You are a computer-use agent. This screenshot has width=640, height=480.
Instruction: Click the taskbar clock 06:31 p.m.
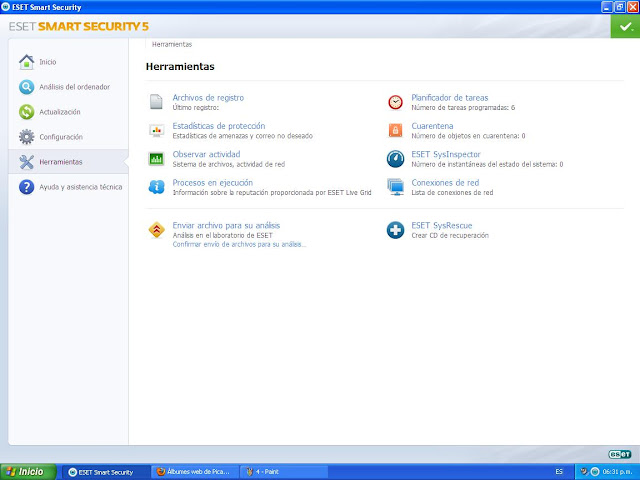click(x=618, y=472)
